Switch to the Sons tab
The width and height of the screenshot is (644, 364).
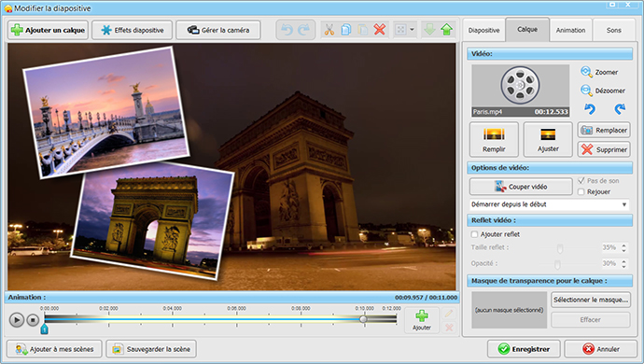[613, 30]
